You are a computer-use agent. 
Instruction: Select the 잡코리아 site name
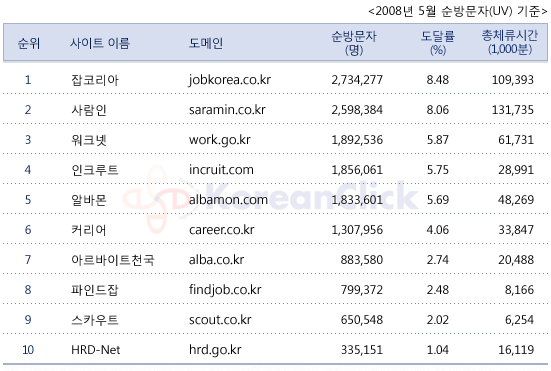95,80
